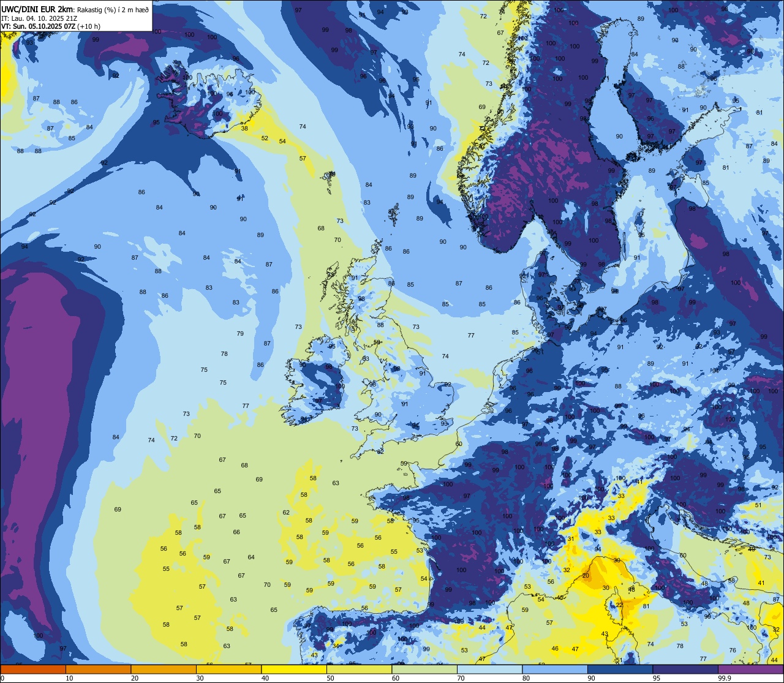
Task: Click the '95' tick label under the legend
Action: (656, 678)
